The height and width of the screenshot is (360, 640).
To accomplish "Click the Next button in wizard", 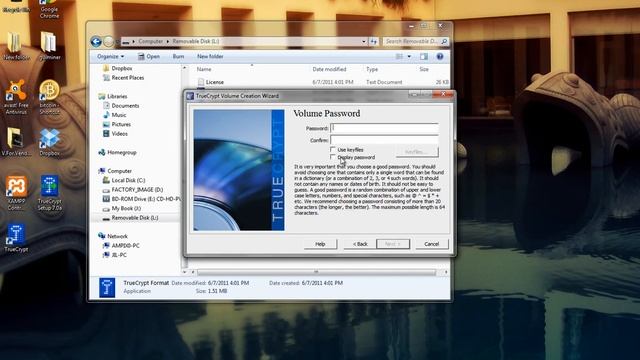I will coord(393,244).
